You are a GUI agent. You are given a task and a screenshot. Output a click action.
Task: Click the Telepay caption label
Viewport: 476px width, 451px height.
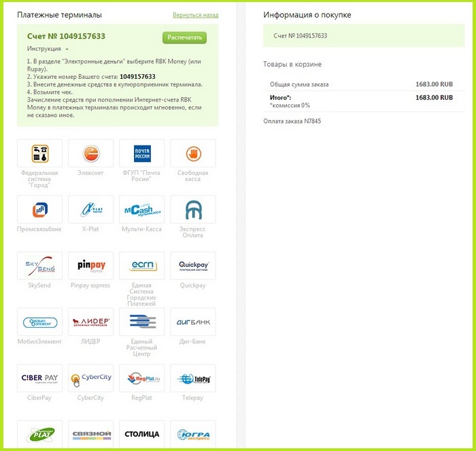pyautogui.click(x=192, y=397)
